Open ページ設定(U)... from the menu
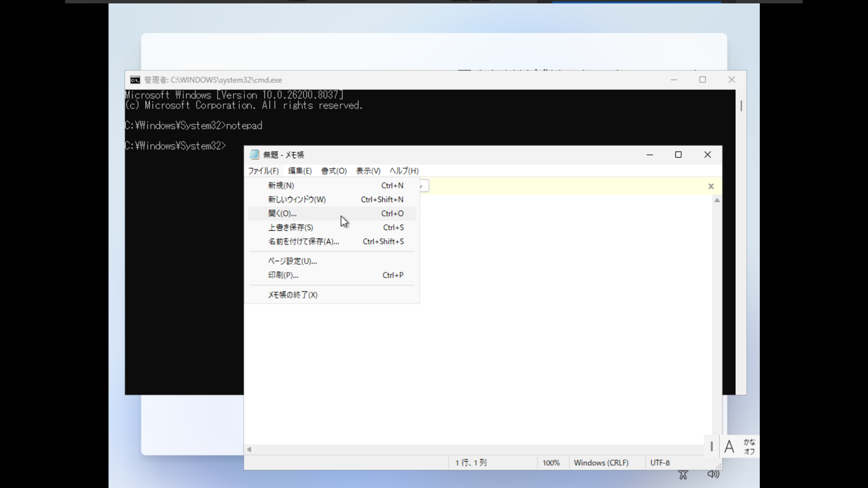Screen dimensions: 868x488 [x=332, y=261]
